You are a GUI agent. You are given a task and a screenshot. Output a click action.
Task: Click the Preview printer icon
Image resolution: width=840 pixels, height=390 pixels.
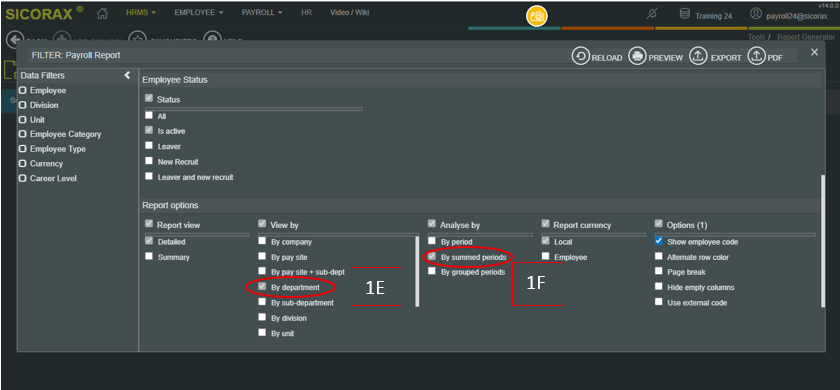point(638,56)
